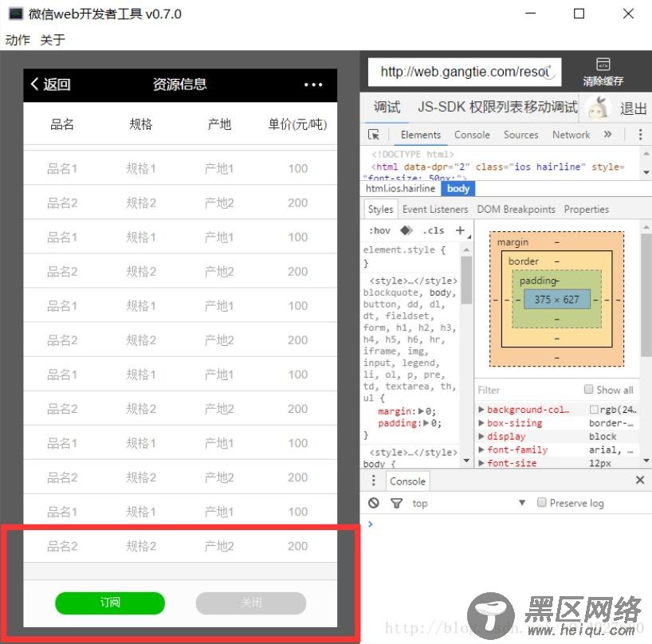Viewport: 652px width, 644px height.
Task: Switch to the 调试 tab
Action: (x=387, y=108)
